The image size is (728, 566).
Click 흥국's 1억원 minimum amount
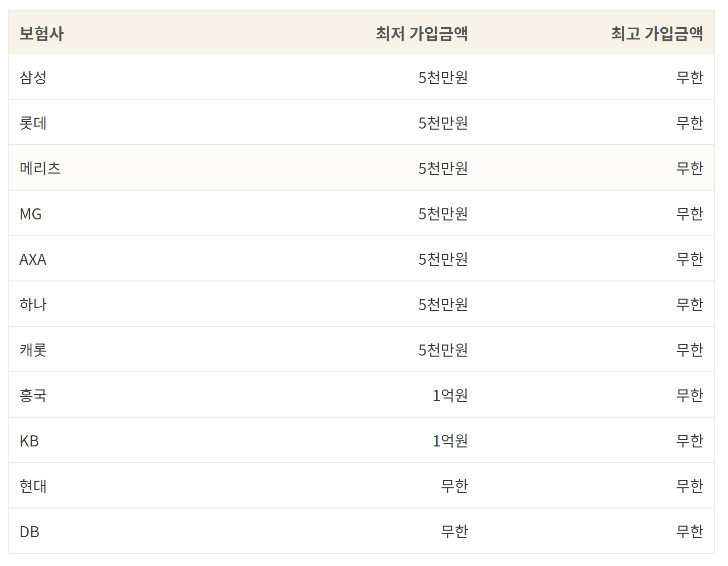pos(450,395)
